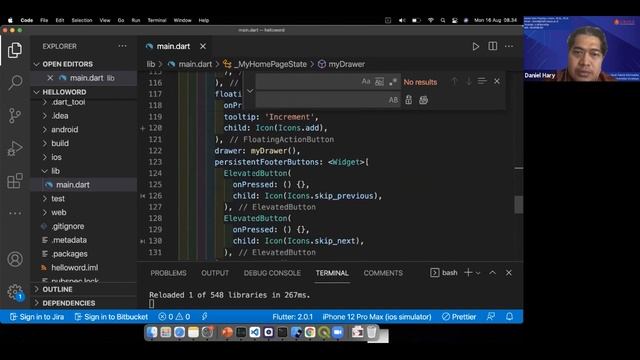Screen dimensions: 640x360
Task: Switch to the Debug Console tab
Action: coord(272,273)
